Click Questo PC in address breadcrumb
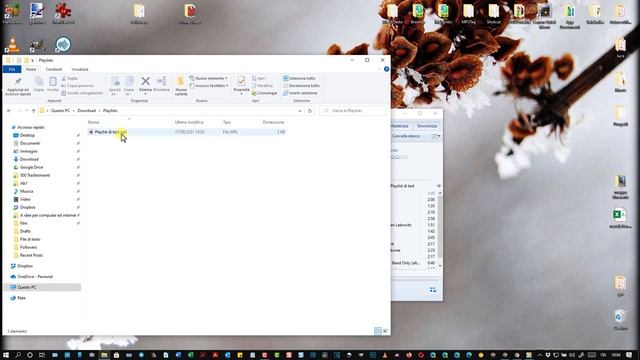 (x=60, y=111)
